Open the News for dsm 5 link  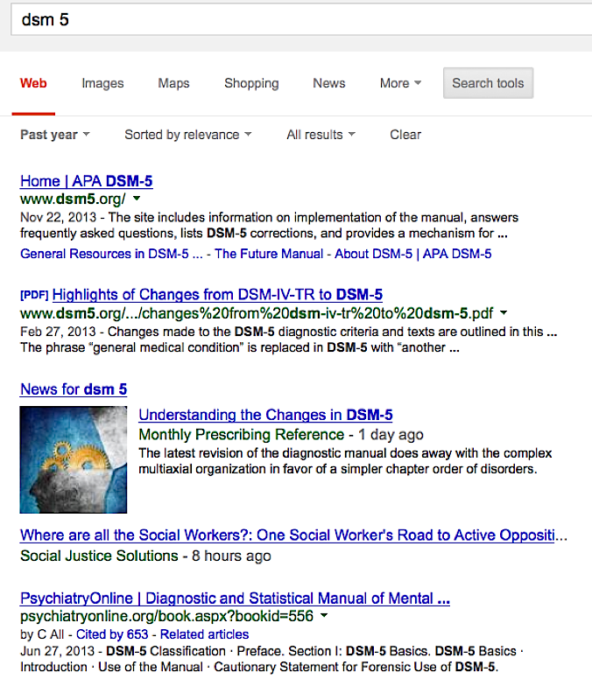(x=74, y=389)
